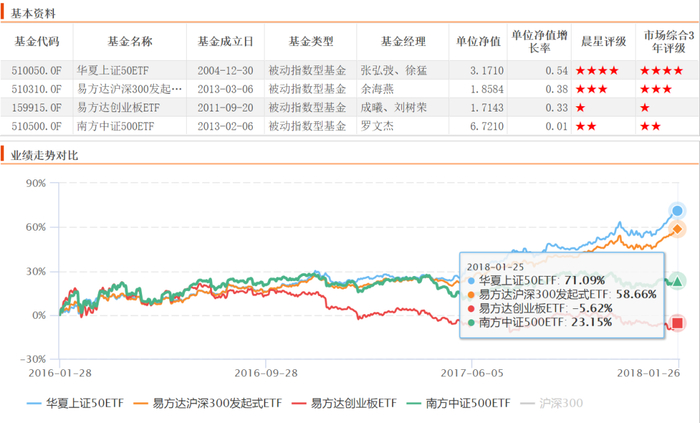
Task: Click fund manager 余海燕
Action: [377, 89]
